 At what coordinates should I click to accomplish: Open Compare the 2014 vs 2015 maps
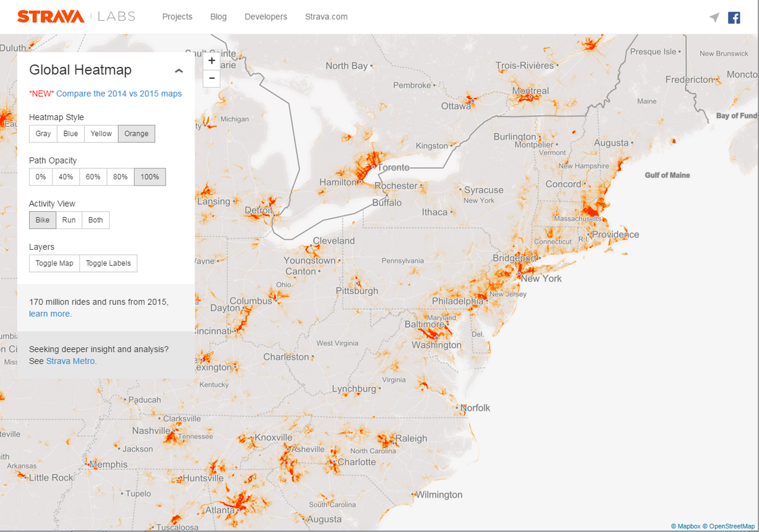pyautogui.click(x=119, y=94)
